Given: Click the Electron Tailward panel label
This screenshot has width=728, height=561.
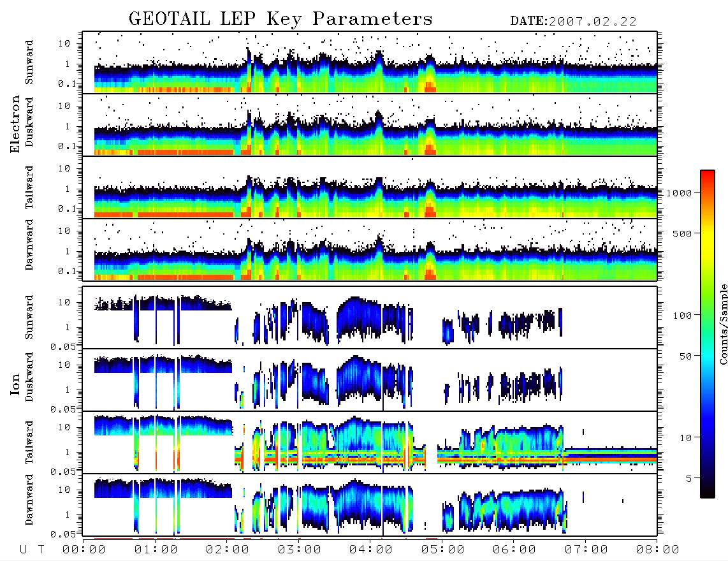Looking at the screenshot, I should [29, 187].
